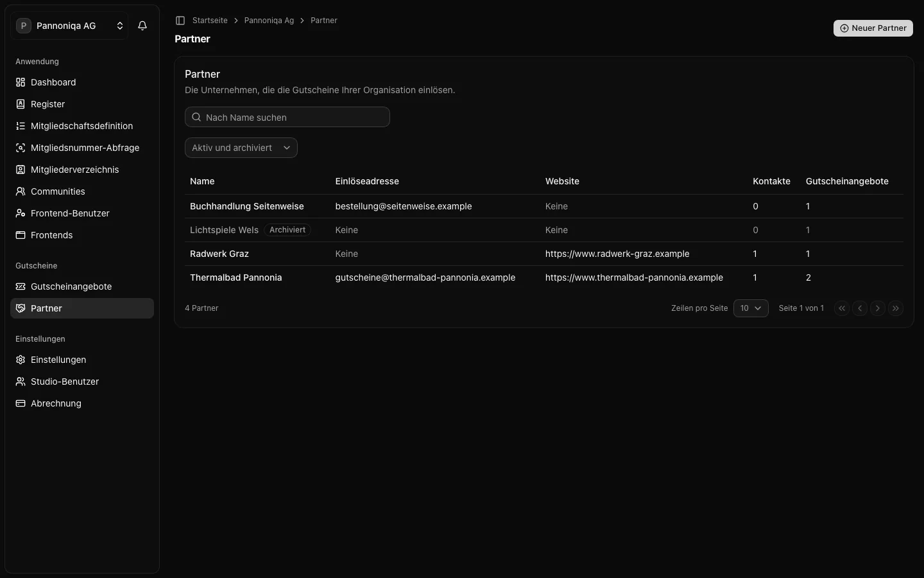Viewport: 924px width, 578px height.
Task: Open the Buchhandlung Seitenweise partner row
Action: (x=544, y=206)
